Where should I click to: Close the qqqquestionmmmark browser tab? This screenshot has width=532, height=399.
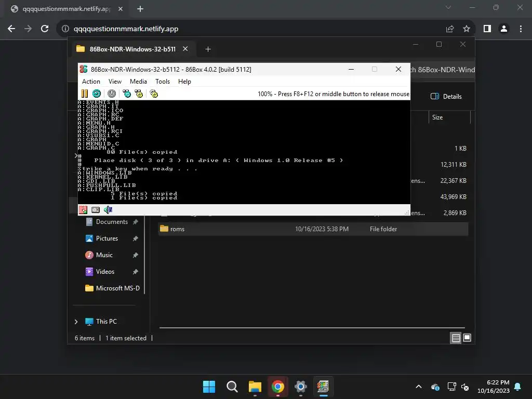pos(121,9)
